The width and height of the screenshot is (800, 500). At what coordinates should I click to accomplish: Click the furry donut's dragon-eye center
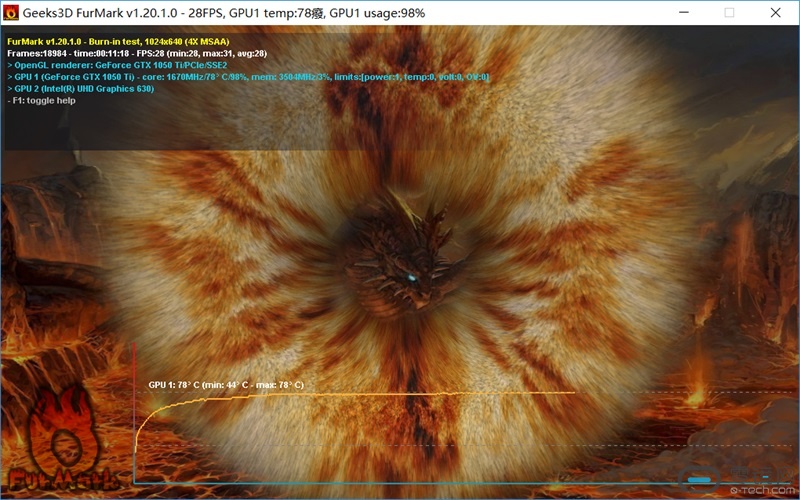click(x=412, y=278)
